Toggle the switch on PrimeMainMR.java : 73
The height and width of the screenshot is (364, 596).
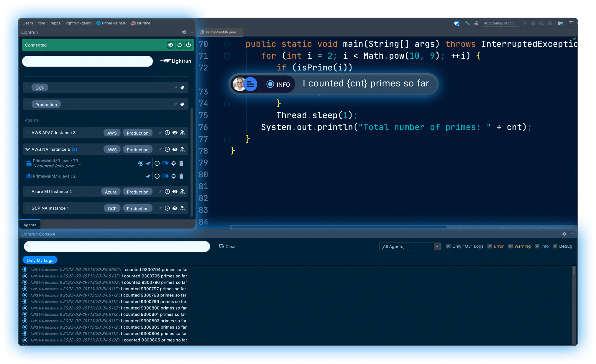(165, 163)
